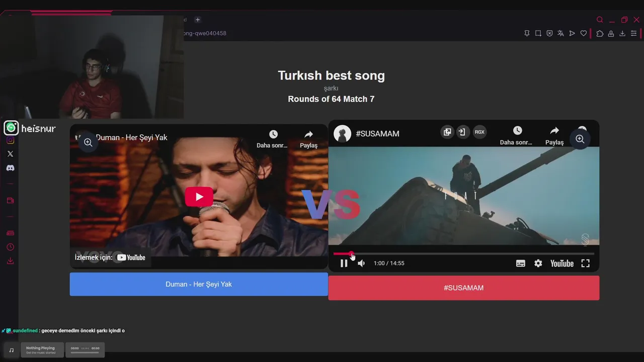
Task: Open the ad blocker shield icon
Action: pyautogui.click(x=549, y=33)
